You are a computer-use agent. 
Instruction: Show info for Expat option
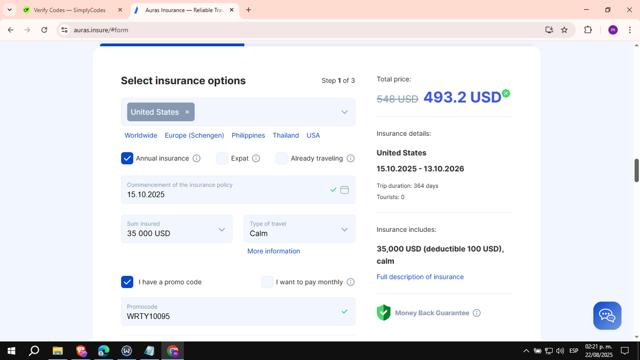256,158
